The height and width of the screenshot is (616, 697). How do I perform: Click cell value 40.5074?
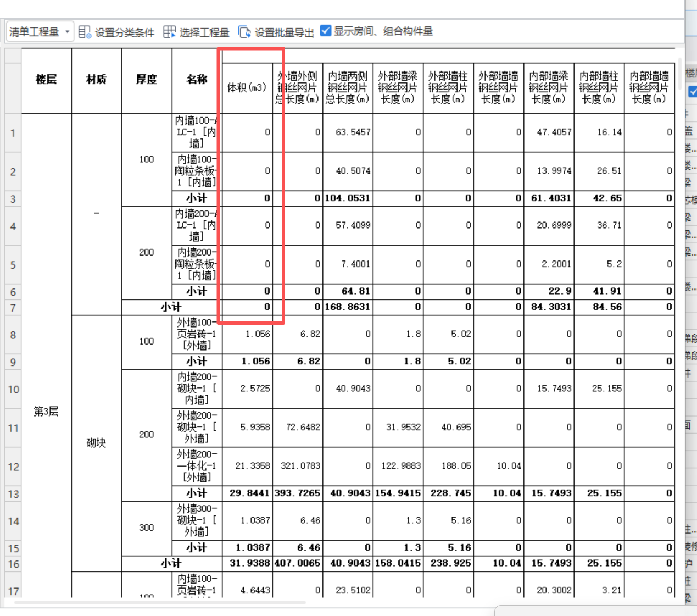[353, 171]
